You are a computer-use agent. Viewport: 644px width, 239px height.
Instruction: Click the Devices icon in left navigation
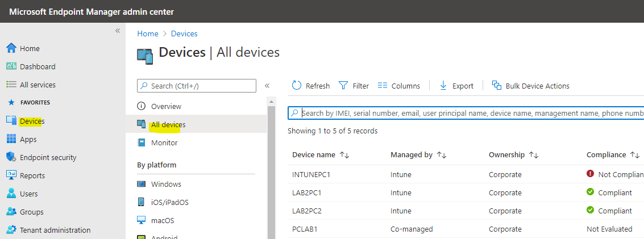(11, 120)
